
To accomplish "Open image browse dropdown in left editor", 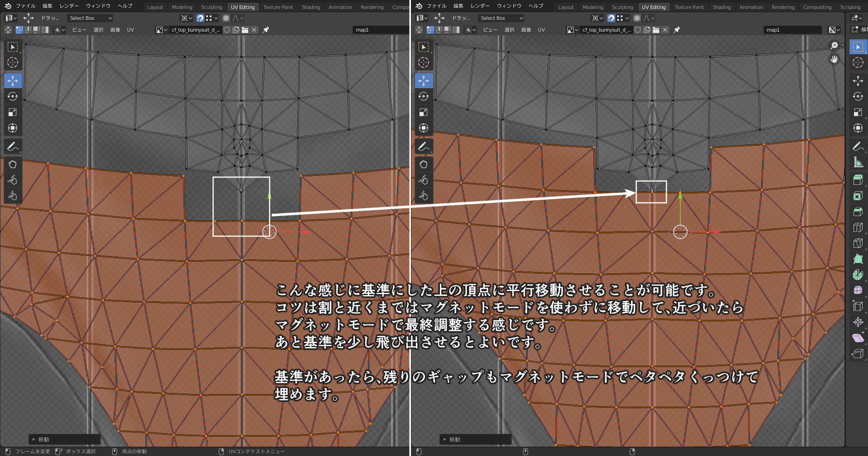I will (x=162, y=30).
